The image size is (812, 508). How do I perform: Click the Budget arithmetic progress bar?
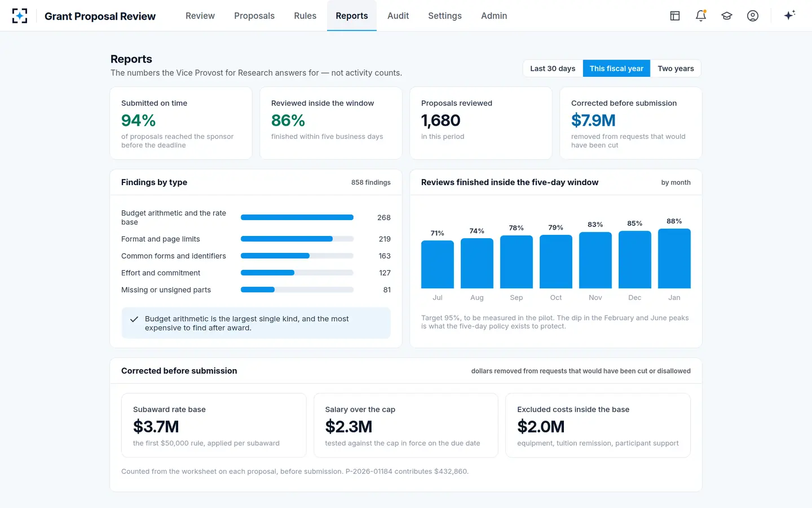(297, 217)
